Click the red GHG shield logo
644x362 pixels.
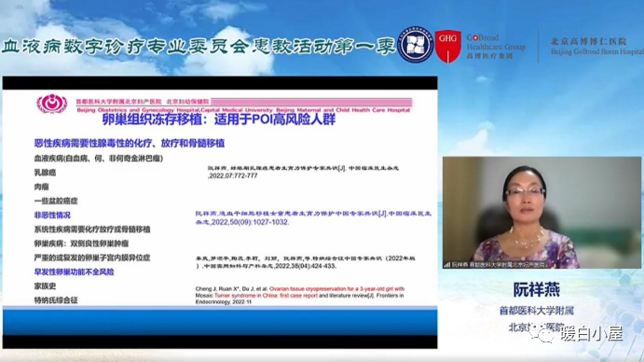click(447, 46)
